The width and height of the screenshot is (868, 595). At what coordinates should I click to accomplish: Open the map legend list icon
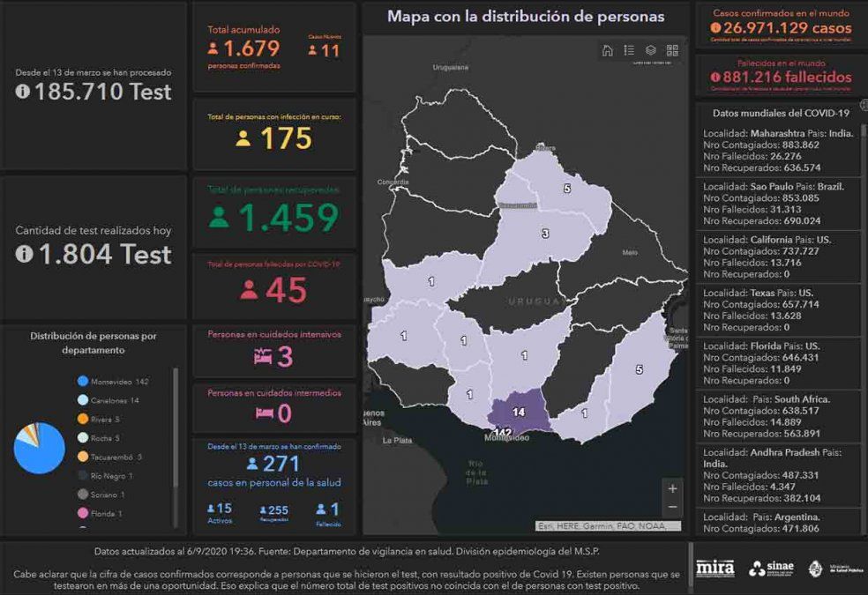point(629,50)
